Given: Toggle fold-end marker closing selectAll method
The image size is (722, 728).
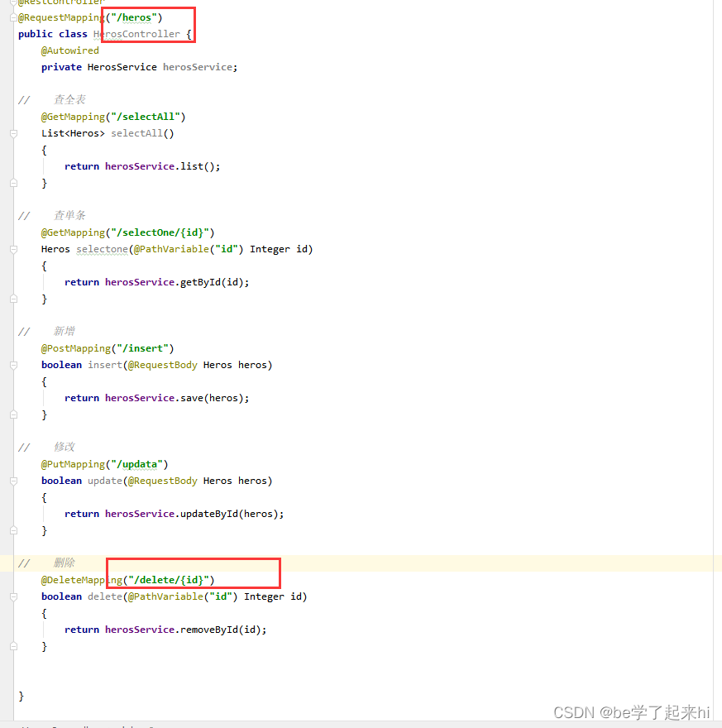Looking at the screenshot, I should tap(13, 183).
